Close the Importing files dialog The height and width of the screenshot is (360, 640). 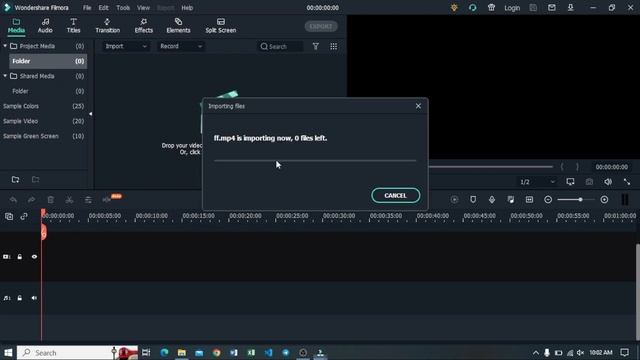tap(418, 106)
